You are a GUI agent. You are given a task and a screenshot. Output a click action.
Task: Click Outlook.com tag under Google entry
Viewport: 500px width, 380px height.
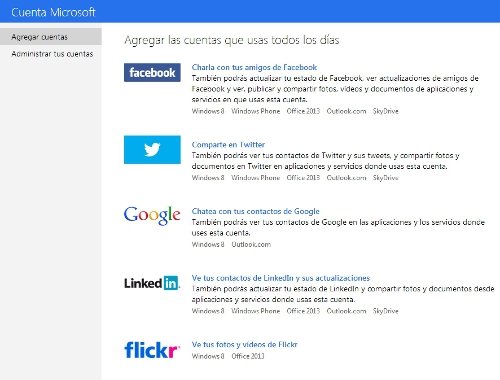[251, 245]
